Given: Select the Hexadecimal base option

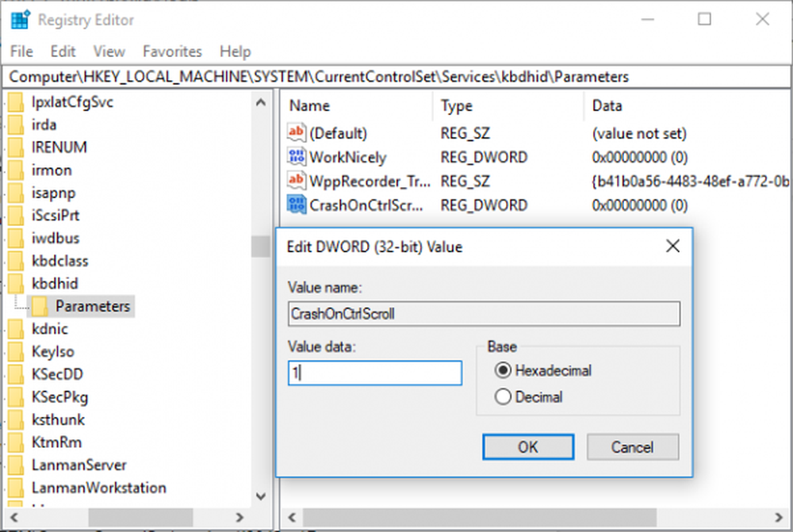Looking at the screenshot, I should [x=503, y=370].
